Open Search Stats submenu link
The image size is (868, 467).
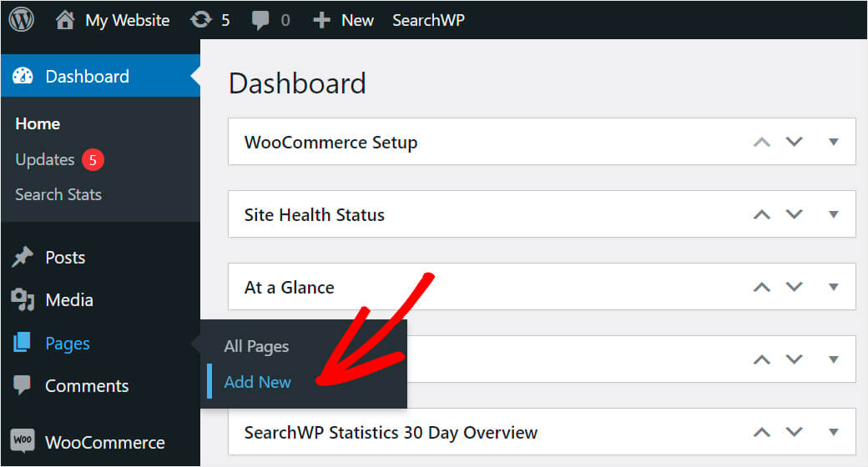58,195
